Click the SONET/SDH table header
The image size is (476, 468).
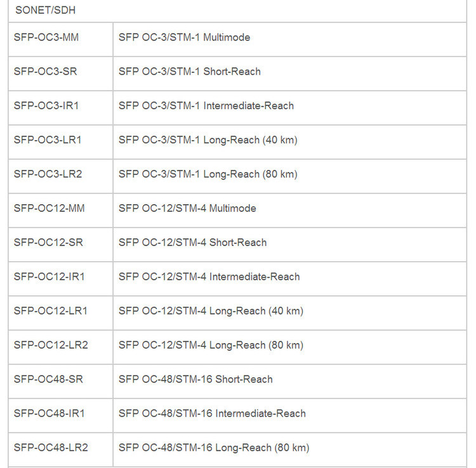(x=46, y=11)
